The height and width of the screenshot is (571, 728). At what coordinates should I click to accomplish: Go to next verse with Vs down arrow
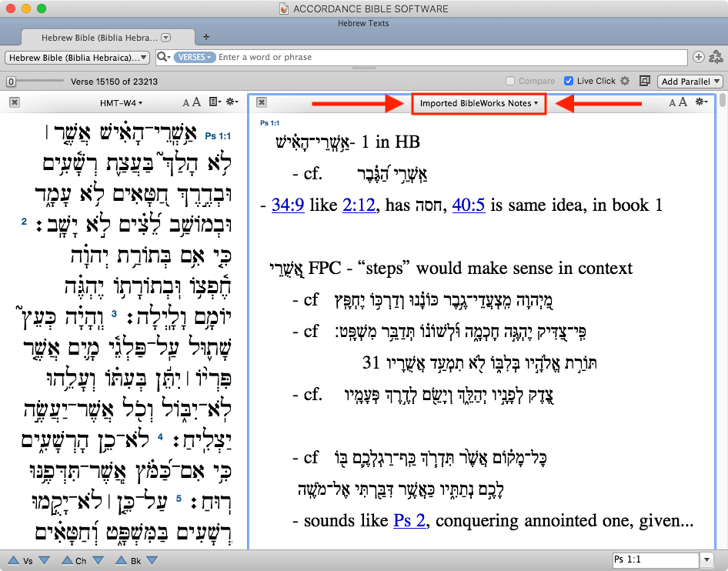(44, 560)
